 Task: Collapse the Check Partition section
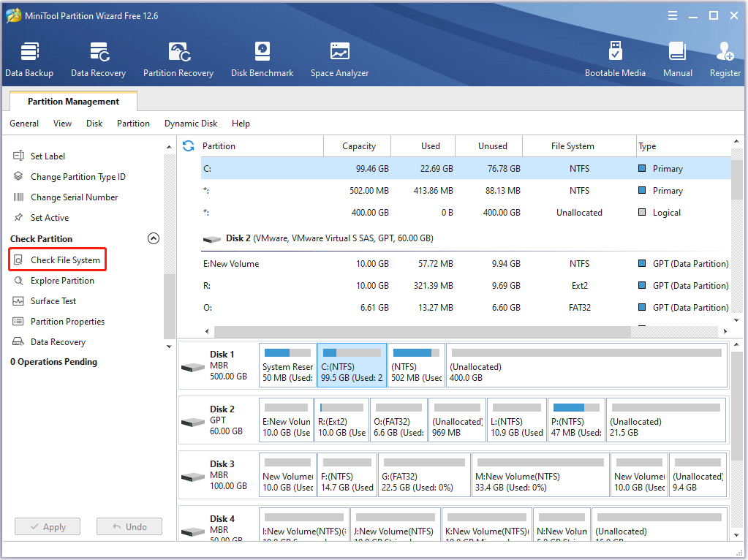click(x=154, y=238)
